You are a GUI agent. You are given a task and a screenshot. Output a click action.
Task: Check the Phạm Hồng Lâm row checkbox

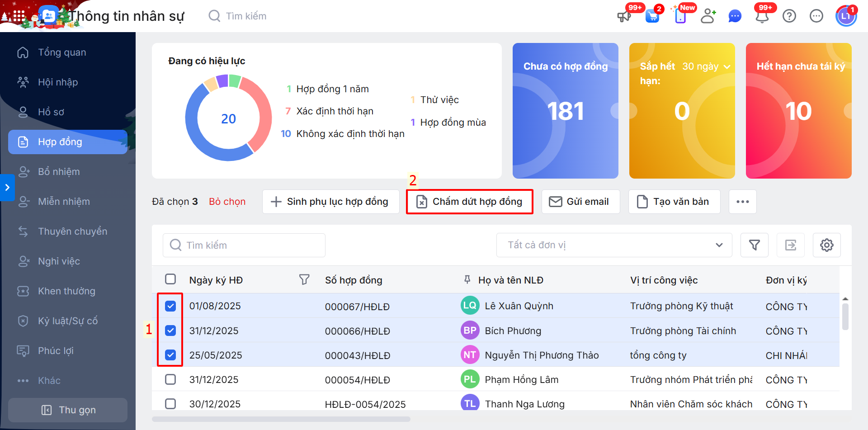170,379
